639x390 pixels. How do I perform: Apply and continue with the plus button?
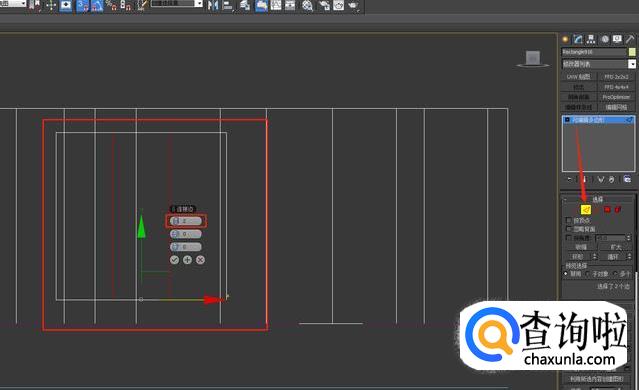pos(187,260)
